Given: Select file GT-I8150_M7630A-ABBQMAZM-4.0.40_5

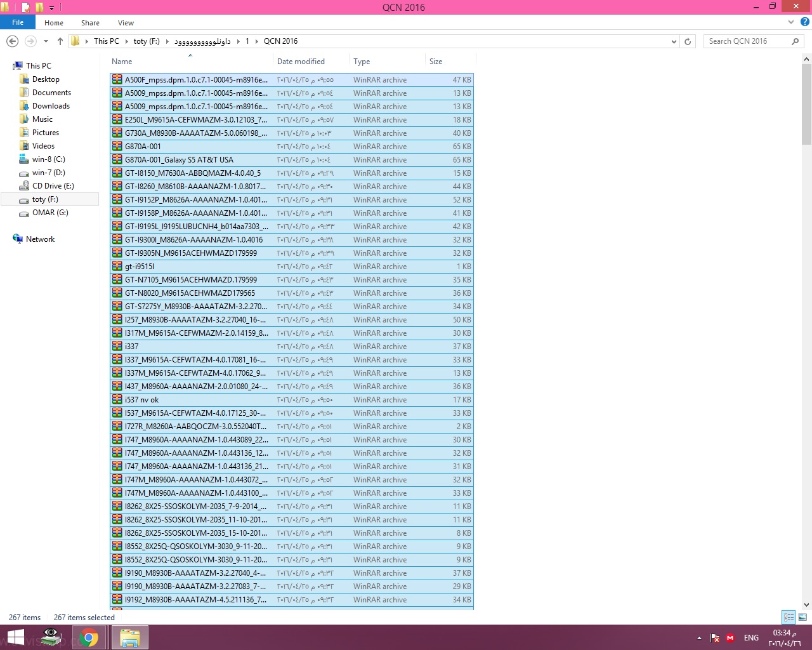Looking at the screenshot, I should pos(292,173).
